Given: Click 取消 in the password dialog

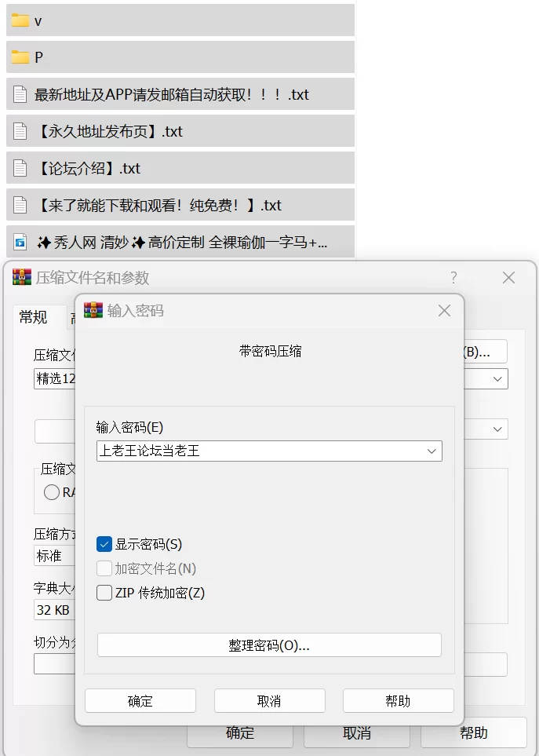Looking at the screenshot, I should click(x=269, y=700).
